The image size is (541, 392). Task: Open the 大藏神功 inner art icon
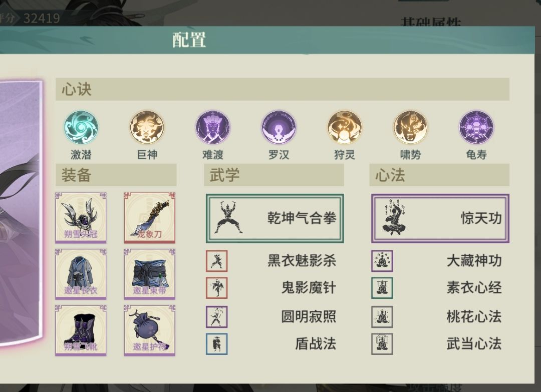coord(382,261)
